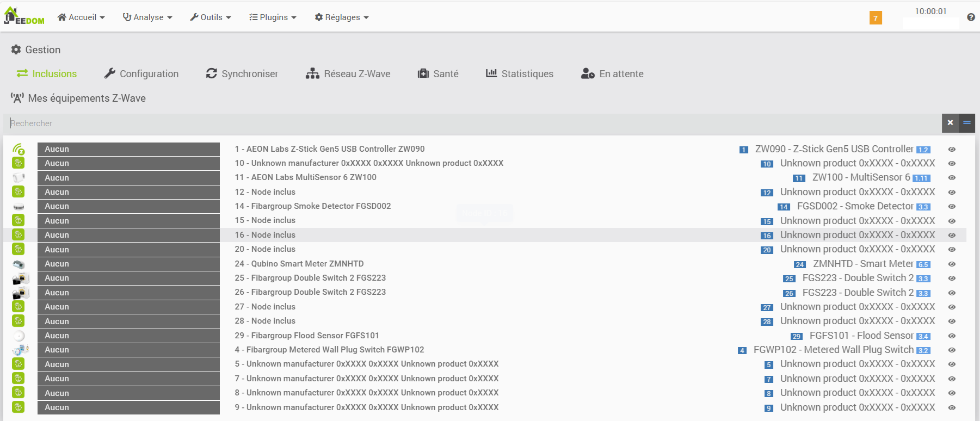Toggle eye icon for Flood Sensor row
The width and height of the screenshot is (980, 421).
[x=952, y=336]
